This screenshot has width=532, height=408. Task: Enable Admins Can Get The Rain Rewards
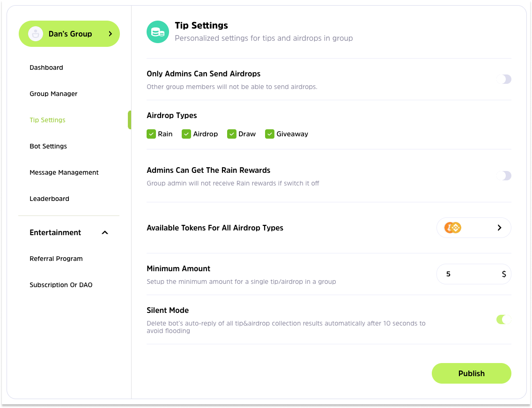coord(504,176)
